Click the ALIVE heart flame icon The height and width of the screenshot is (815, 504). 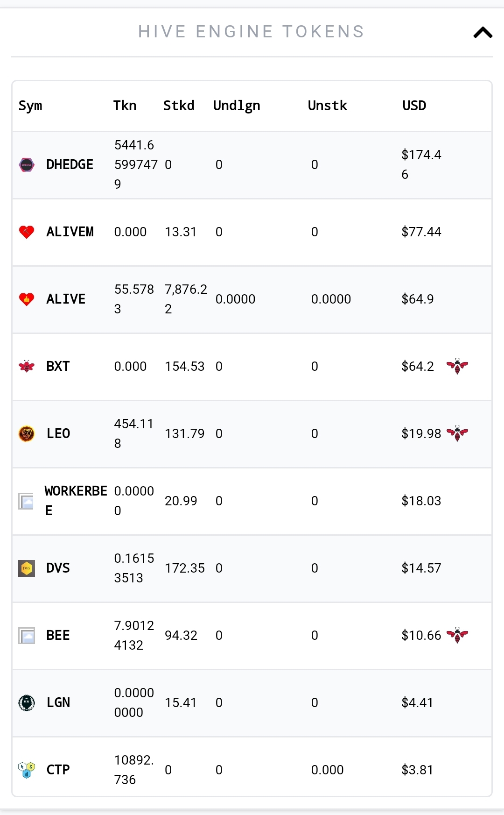[x=27, y=299]
